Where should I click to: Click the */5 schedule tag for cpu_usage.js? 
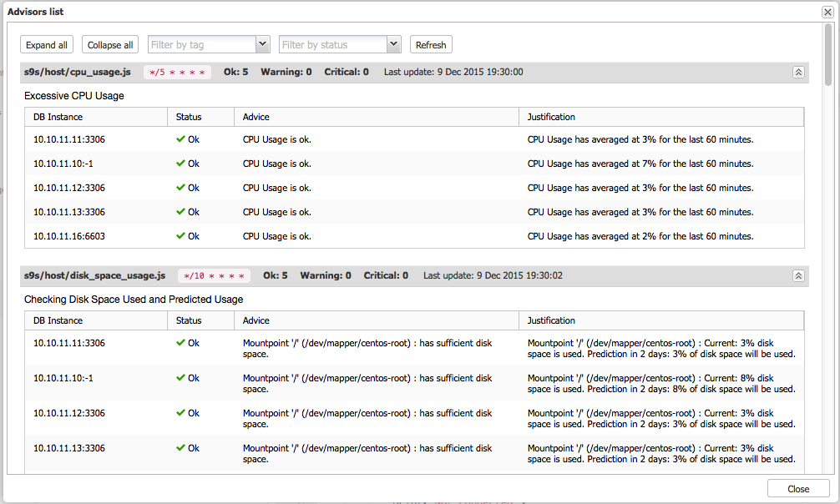click(x=177, y=73)
